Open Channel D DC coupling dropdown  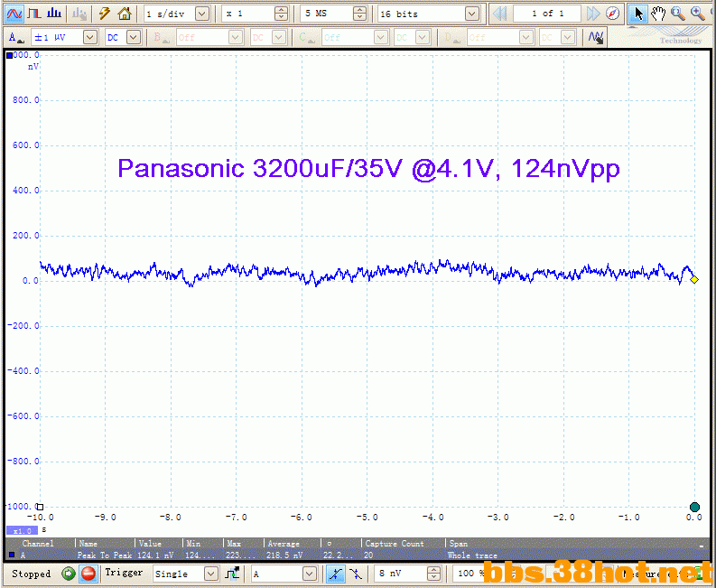click(x=568, y=37)
